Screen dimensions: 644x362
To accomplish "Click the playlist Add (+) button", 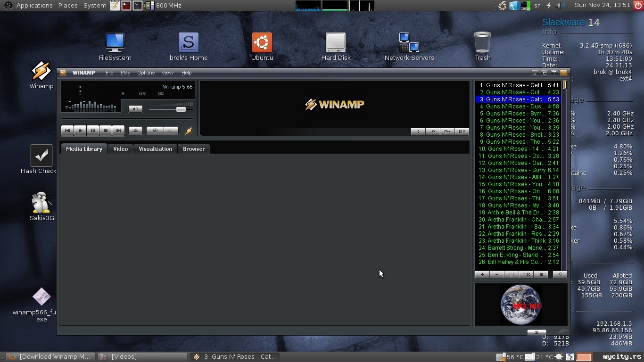I will coord(482,274).
